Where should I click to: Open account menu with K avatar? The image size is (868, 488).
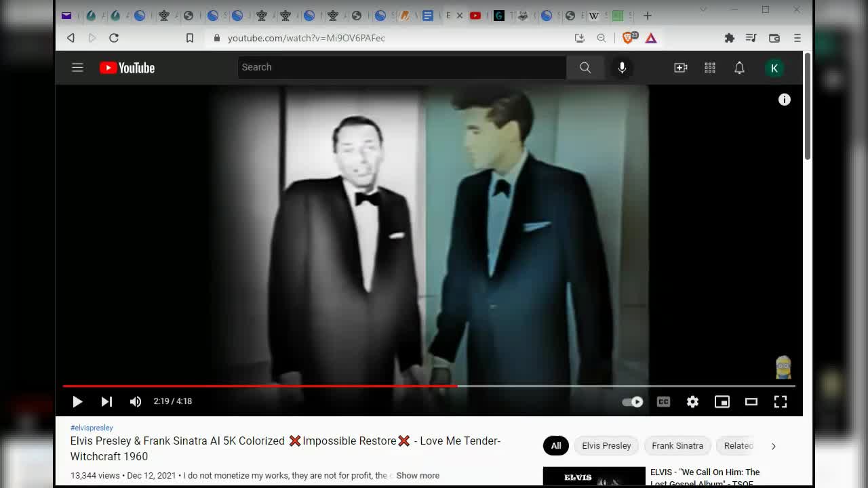[x=774, y=68]
